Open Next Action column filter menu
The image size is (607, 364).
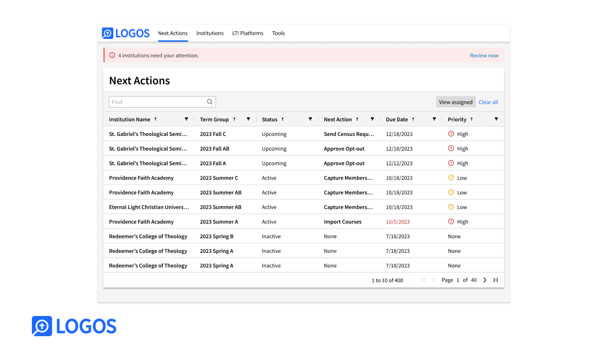[372, 119]
